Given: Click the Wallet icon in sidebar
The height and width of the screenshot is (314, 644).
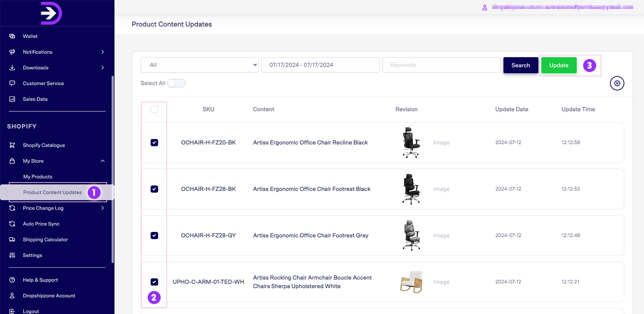Looking at the screenshot, I should pos(12,36).
